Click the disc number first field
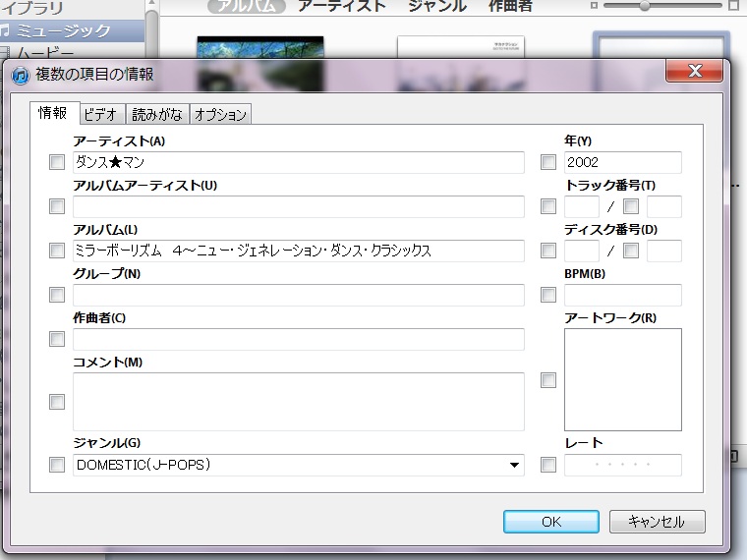747x560 pixels. click(582, 251)
